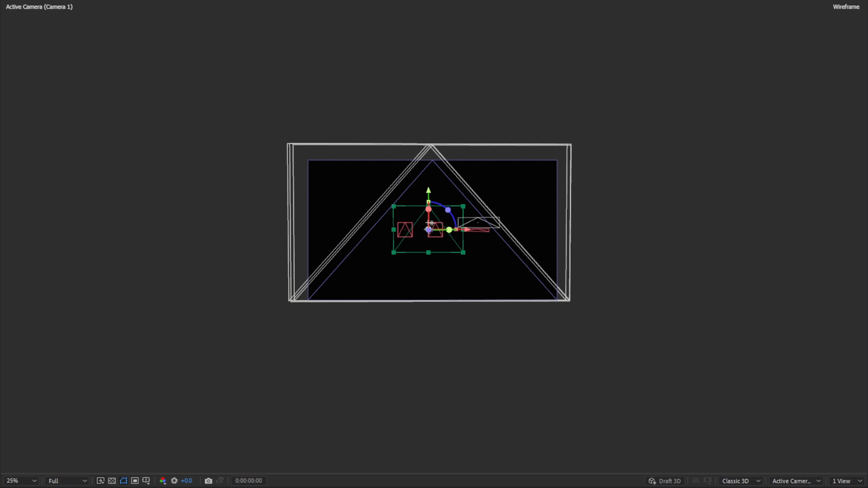
Task: Click the +0.0 exposure value
Action: 187,481
